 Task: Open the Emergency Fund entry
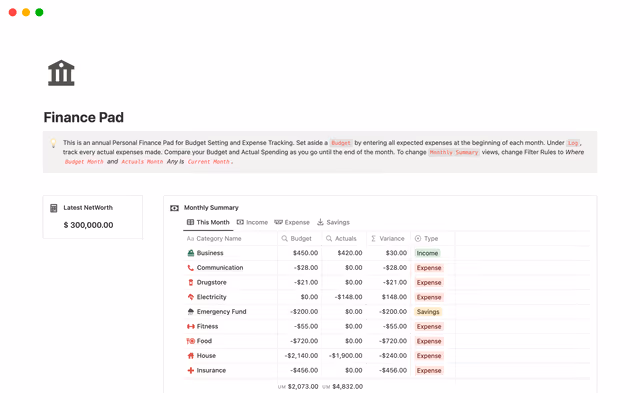(221, 312)
